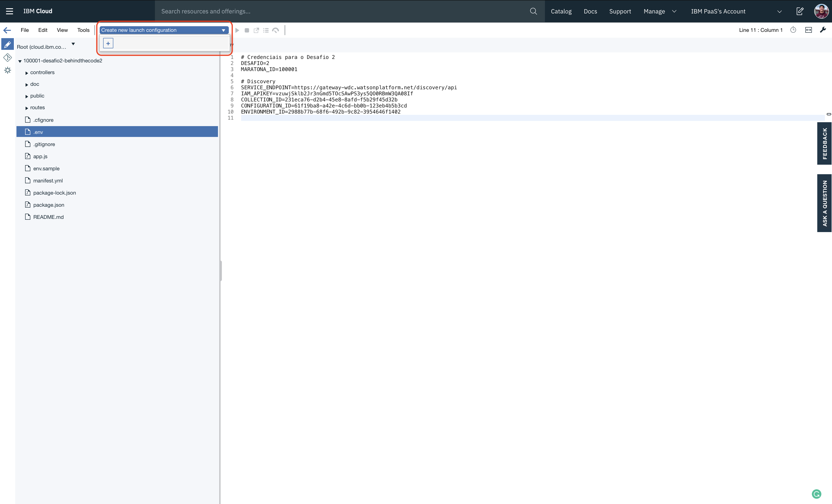
Task: Click the FEEDBACK side button
Action: 824,143
